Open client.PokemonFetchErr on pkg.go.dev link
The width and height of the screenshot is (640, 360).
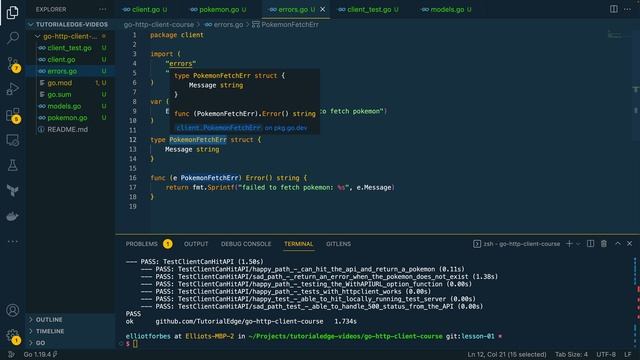click(242, 128)
